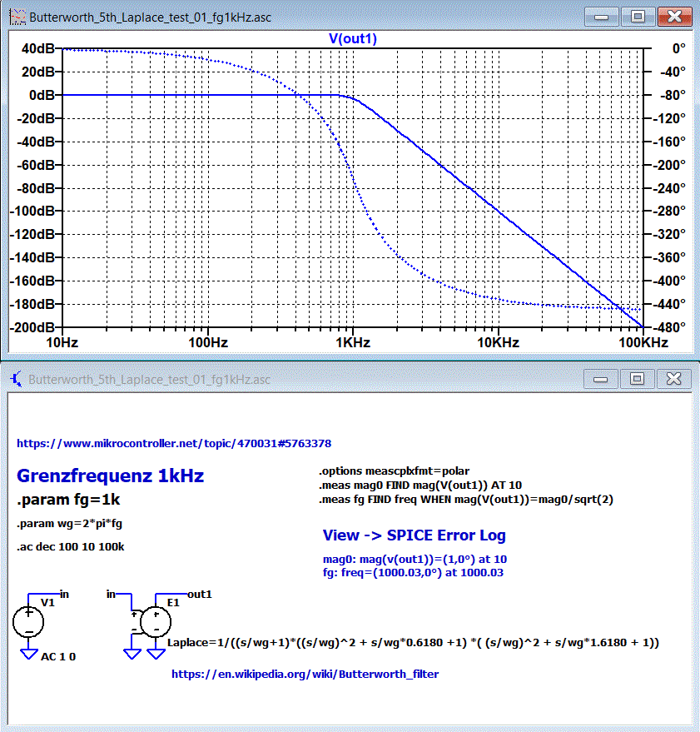Click the 40dB label on magnitude axis

point(37,48)
